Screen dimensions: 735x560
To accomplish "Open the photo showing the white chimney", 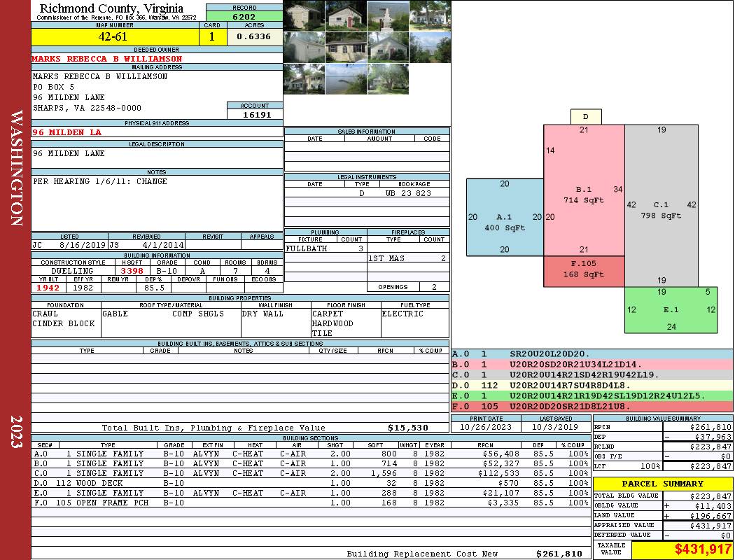I will click(x=388, y=16).
